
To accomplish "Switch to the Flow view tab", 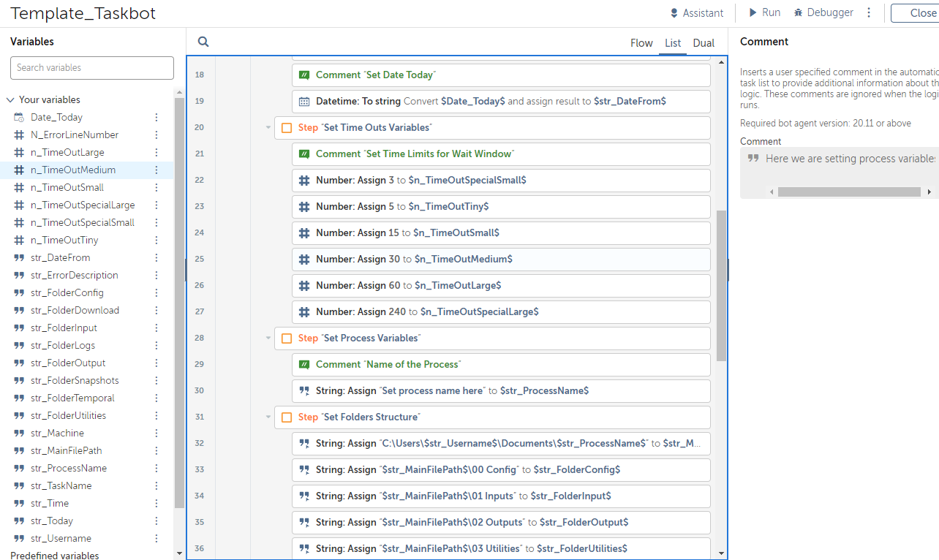I will click(x=641, y=43).
